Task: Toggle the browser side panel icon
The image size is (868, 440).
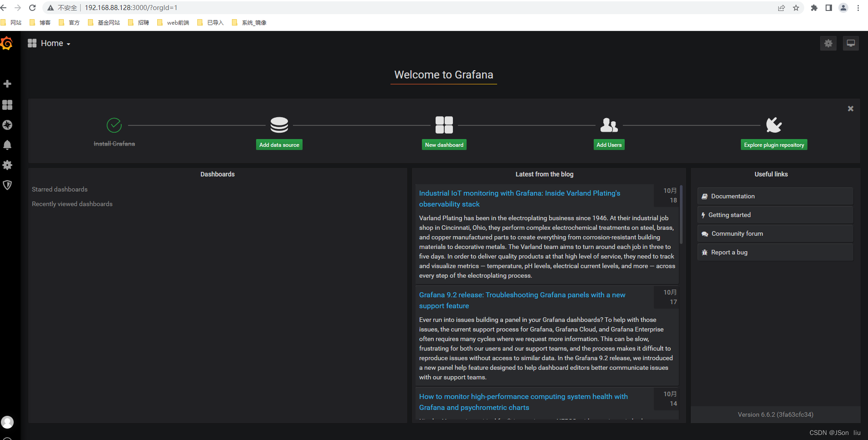Action: point(829,8)
